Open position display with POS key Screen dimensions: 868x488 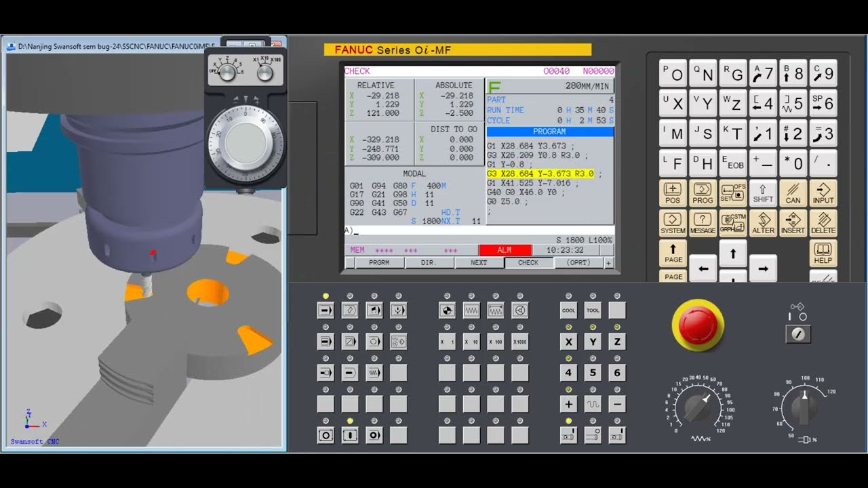673,193
